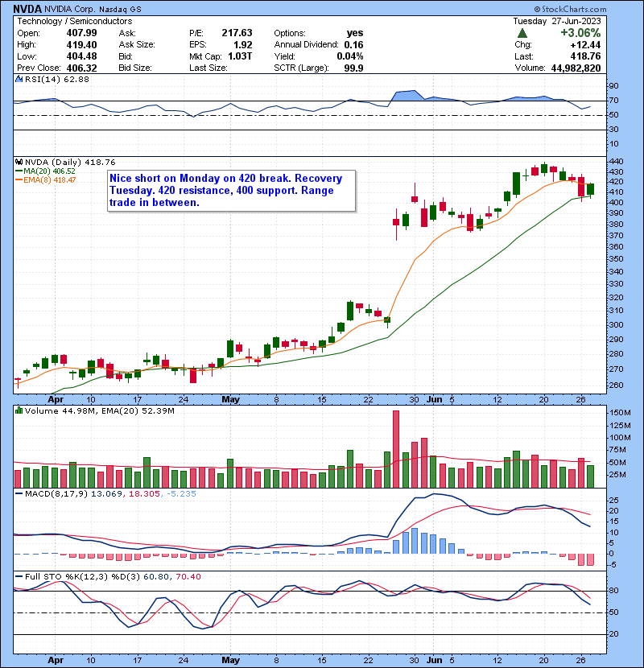Select the Open value 407.99

point(81,33)
